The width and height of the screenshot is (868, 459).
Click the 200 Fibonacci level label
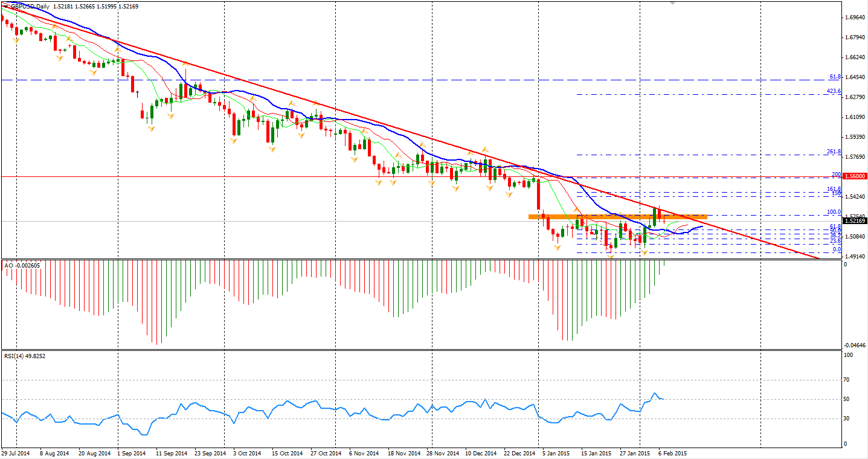point(836,174)
